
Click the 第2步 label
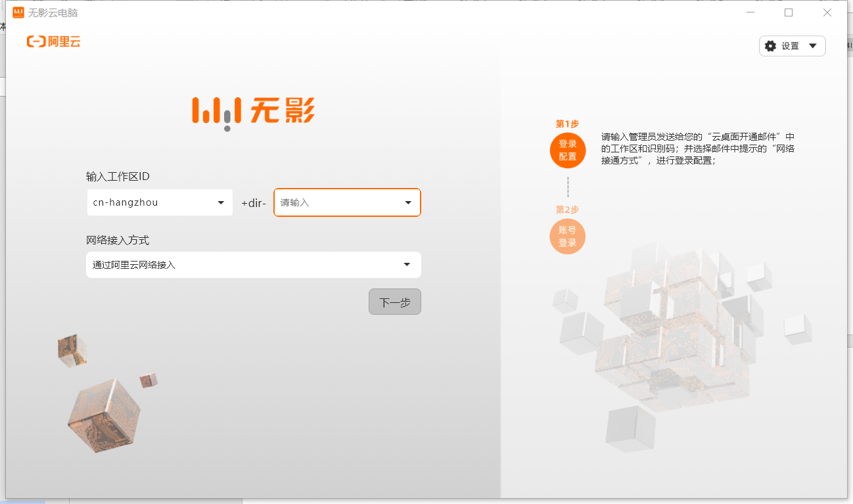coord(567,210)
